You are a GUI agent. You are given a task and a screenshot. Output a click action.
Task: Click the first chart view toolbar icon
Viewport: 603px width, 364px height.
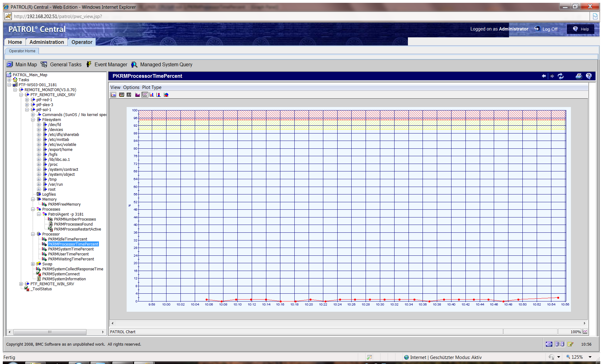[114, 95]
